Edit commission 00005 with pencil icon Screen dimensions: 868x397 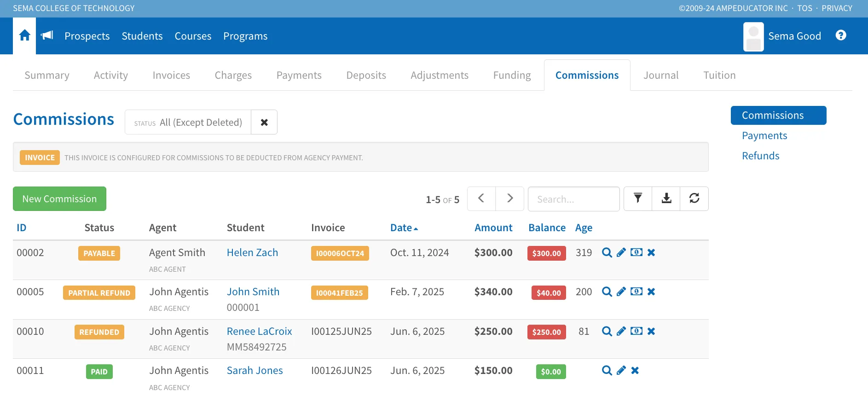point(621,292)
